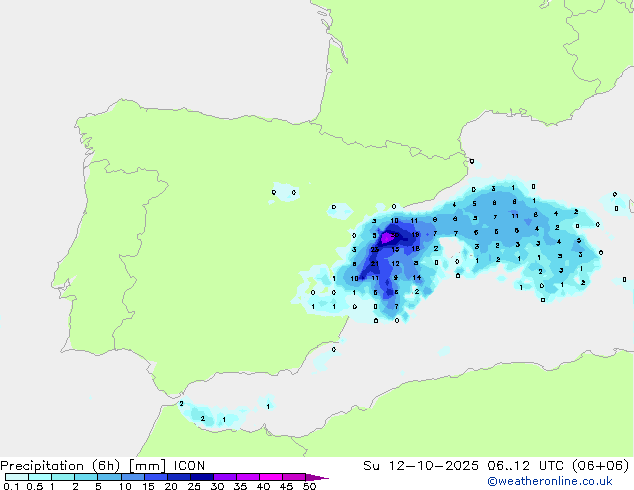634x490 pixels.
Task: Click the '50' legend scale label
Action: click(309, 486)
